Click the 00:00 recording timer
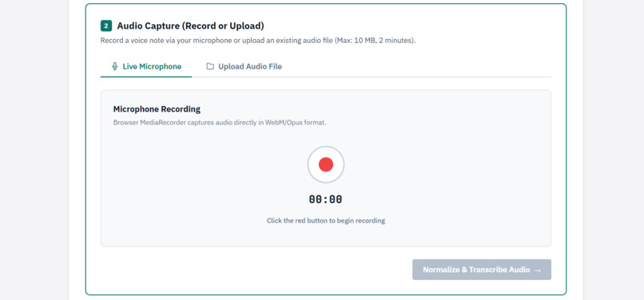 tap(326, 199)
